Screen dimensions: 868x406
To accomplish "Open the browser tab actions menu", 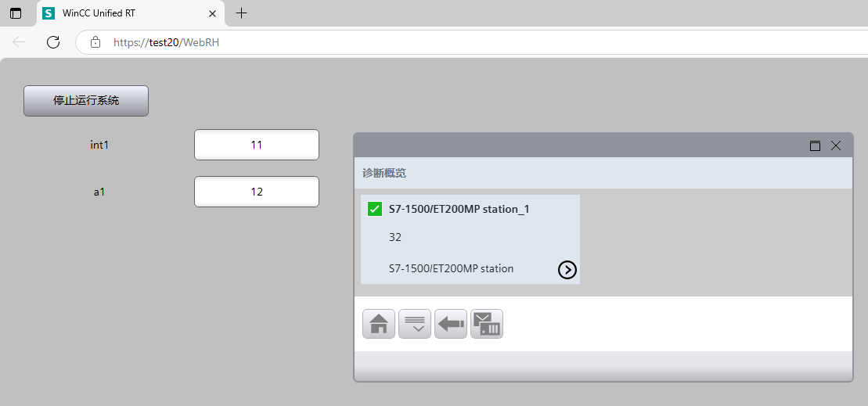I will 16,13.
